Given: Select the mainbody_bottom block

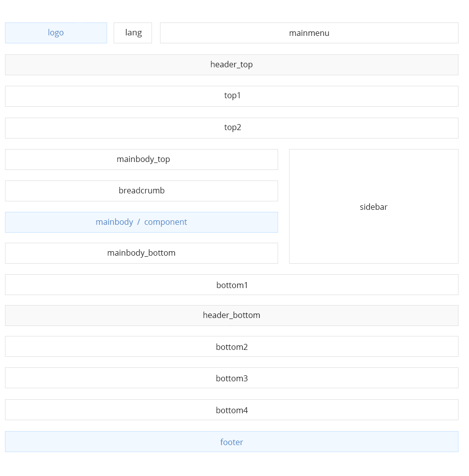Looking at the screenshot, I should [x=142, y=253].
